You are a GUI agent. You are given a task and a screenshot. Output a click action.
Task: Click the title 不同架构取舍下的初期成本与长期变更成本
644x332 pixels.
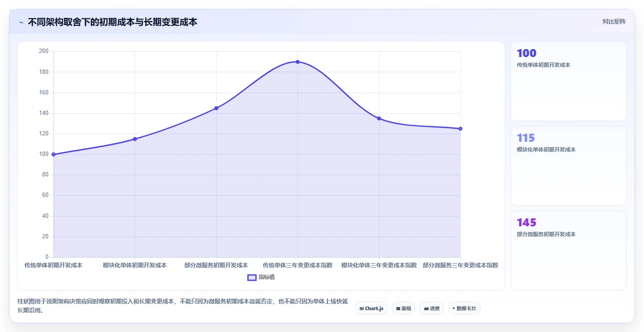tap(112, 22)
